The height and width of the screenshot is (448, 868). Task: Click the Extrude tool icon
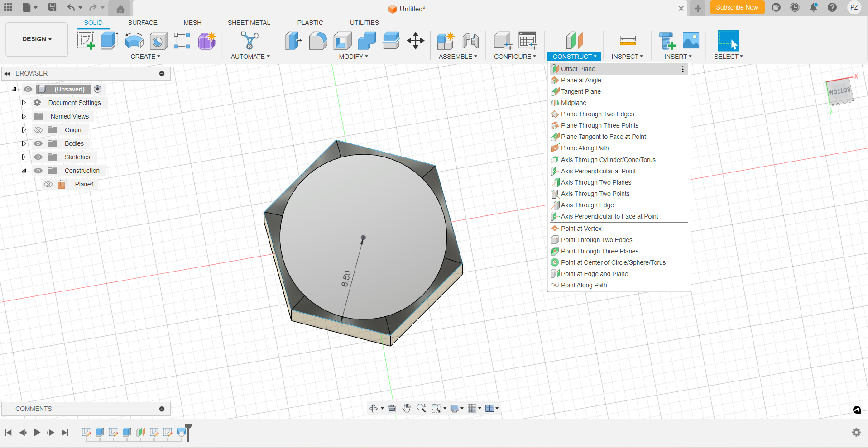(x=109, y=41)
